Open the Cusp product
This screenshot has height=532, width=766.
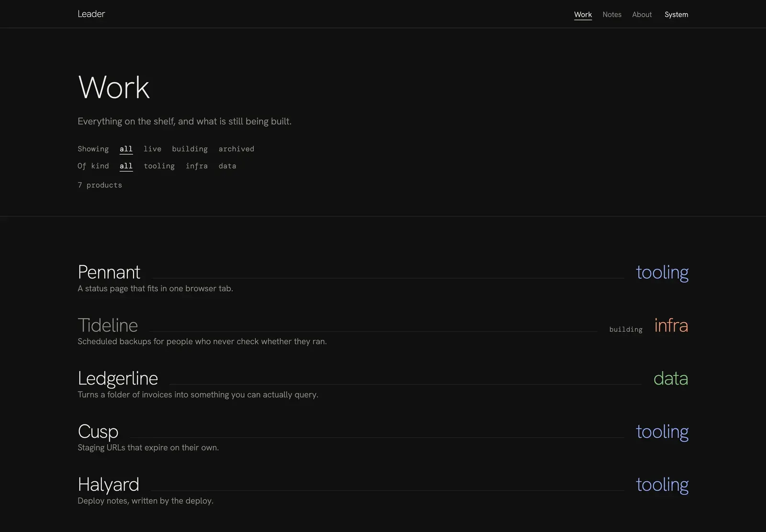(98, 431)
